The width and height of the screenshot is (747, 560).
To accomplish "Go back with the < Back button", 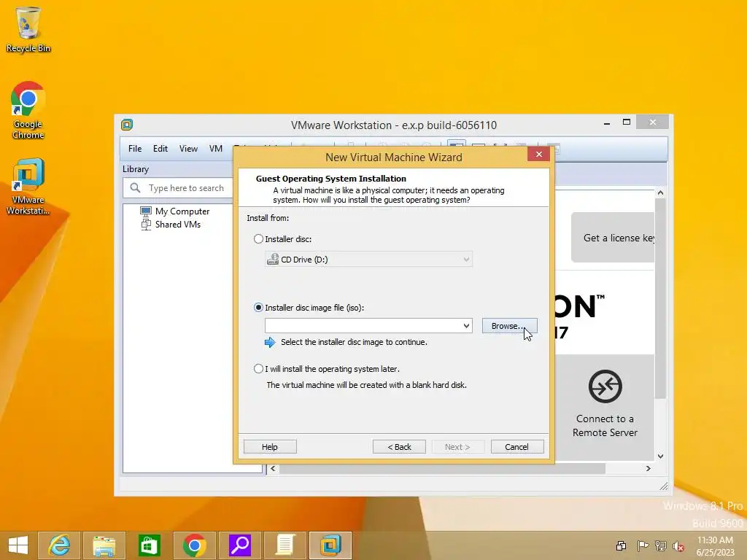I will click(x=399, y=447).
